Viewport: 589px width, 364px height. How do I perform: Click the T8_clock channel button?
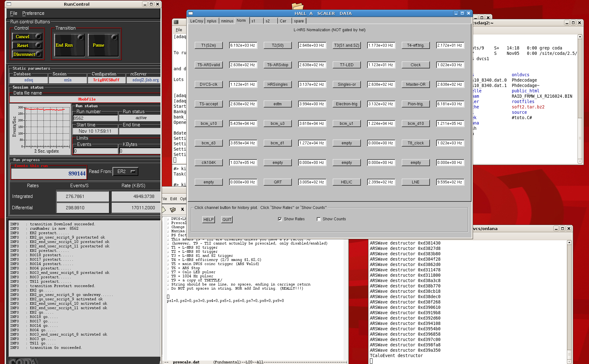pyautogui.click(x=416, y=143)
